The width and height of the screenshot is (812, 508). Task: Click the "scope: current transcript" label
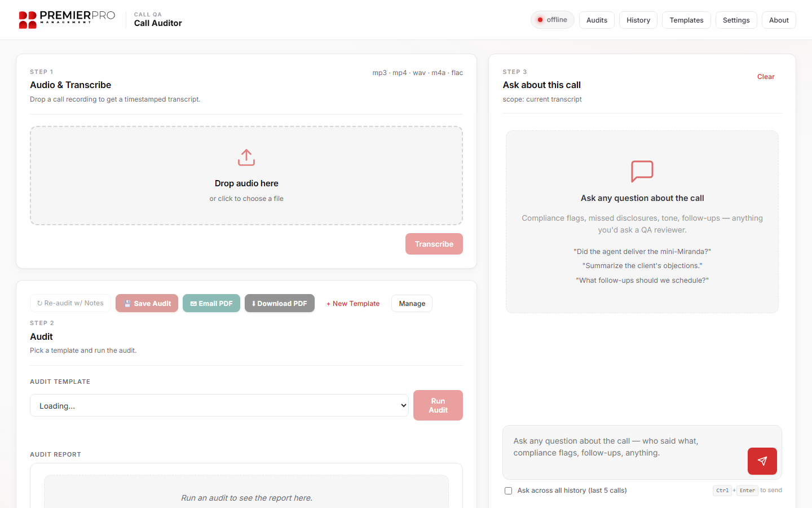point(542,99)
